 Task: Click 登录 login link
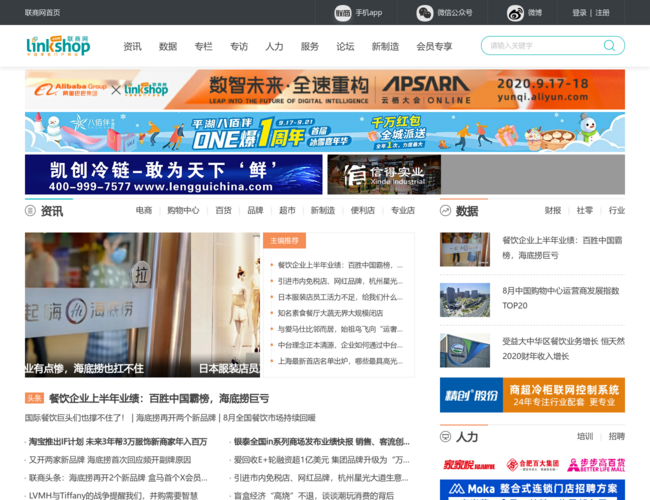tap(579, 13)
